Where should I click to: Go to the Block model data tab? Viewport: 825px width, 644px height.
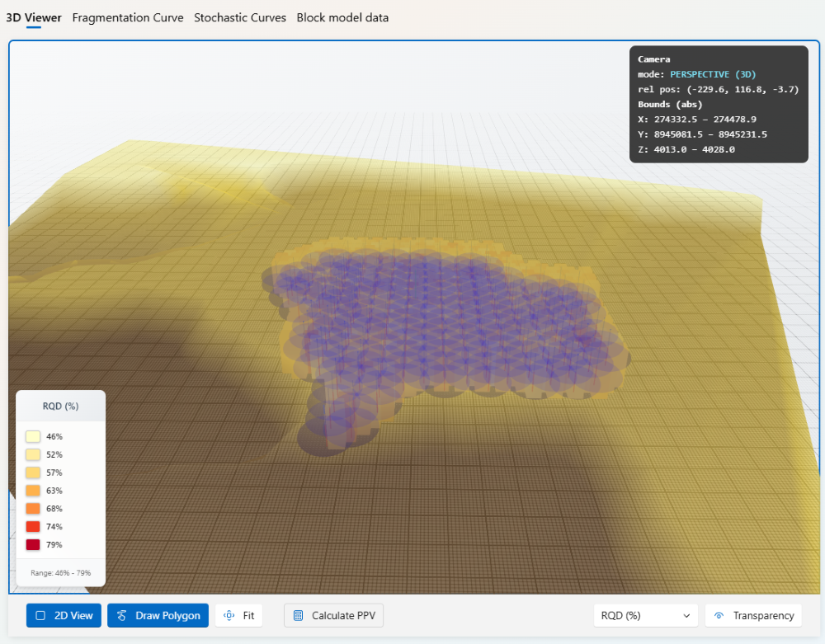click(x=342, y=17)
